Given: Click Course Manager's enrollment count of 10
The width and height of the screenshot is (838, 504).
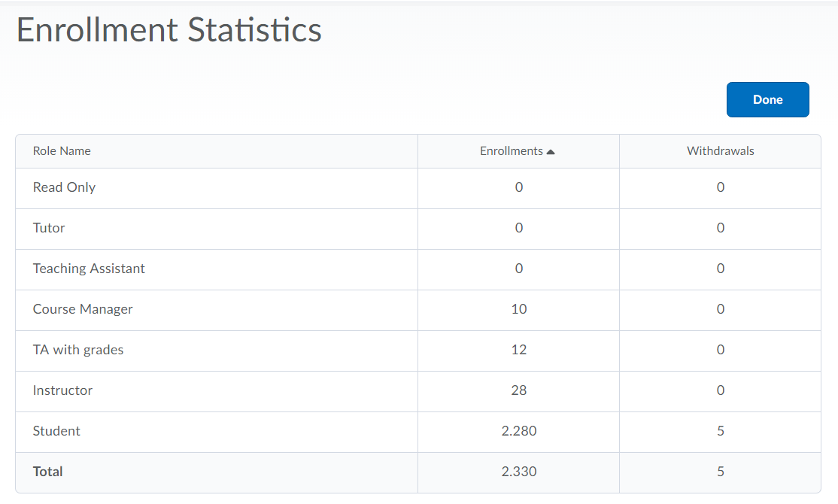Looking at the screenshot, I should [x=518, y=309].
